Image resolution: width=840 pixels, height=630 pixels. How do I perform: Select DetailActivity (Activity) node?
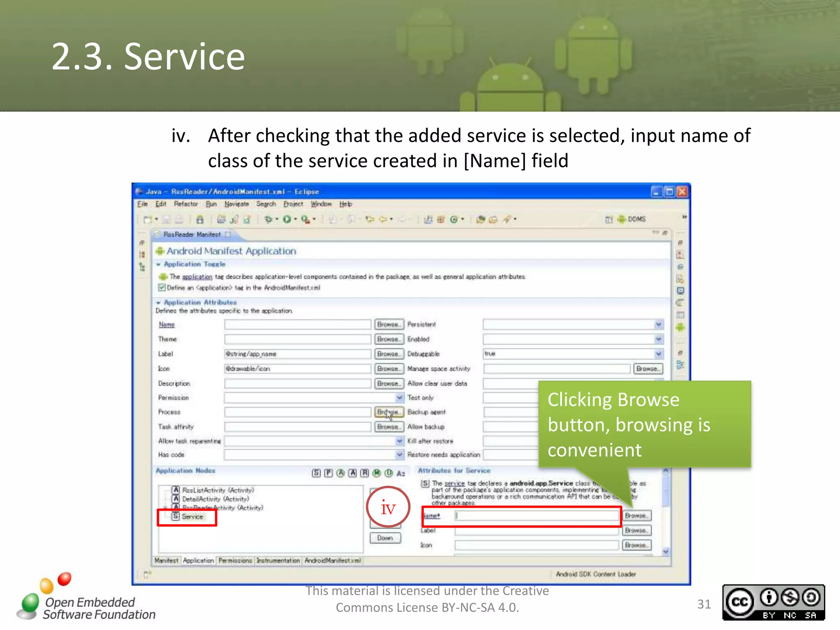(x=211, y=499)
